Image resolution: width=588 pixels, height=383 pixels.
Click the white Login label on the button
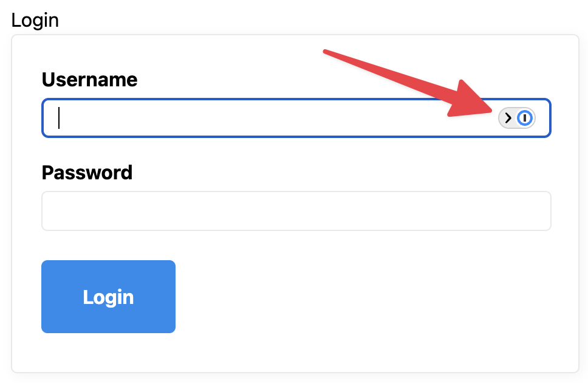[108, 297]
